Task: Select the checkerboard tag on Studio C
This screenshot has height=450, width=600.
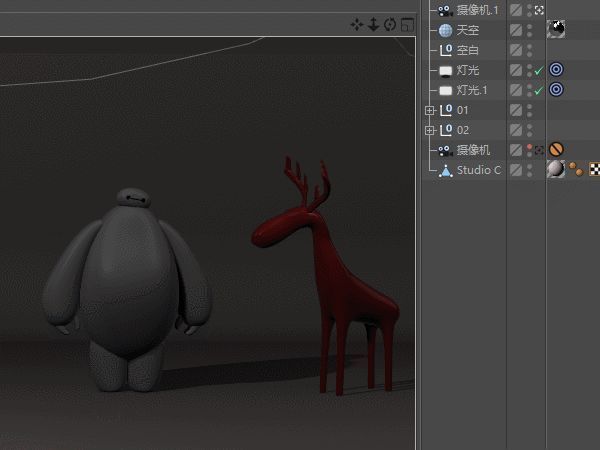Action: pos(594,169)
